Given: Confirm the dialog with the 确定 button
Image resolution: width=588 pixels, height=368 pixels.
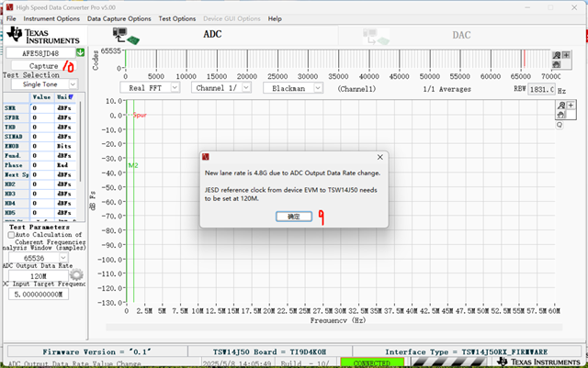Looking at the screenshot, I should [x=294, y=217].
